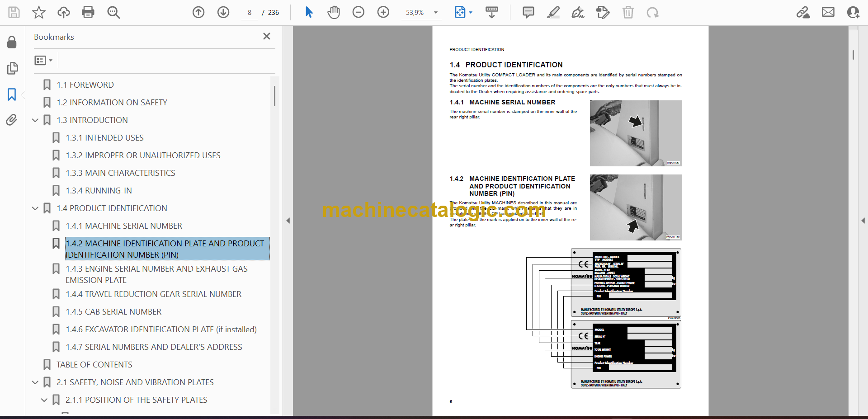Viewport: 868px width, 419px height.
Task: Click the stamp tool icon
Action: coord(603,12)
